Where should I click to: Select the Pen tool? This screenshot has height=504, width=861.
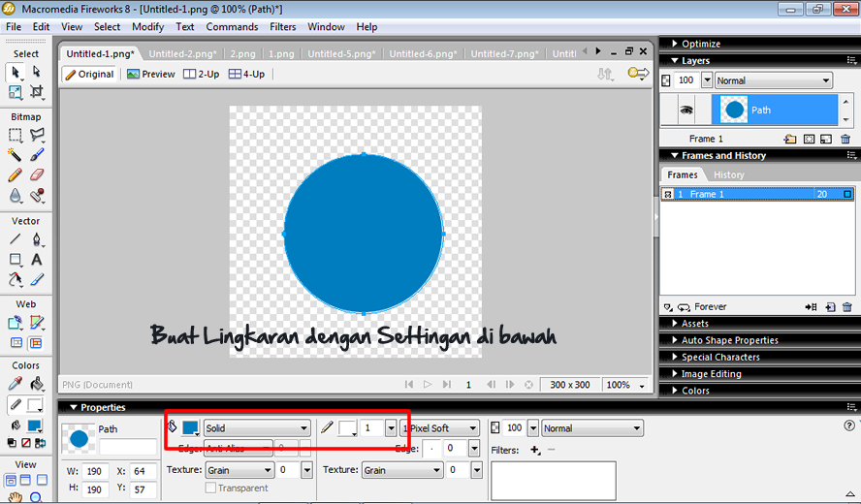tap(36, 239)
